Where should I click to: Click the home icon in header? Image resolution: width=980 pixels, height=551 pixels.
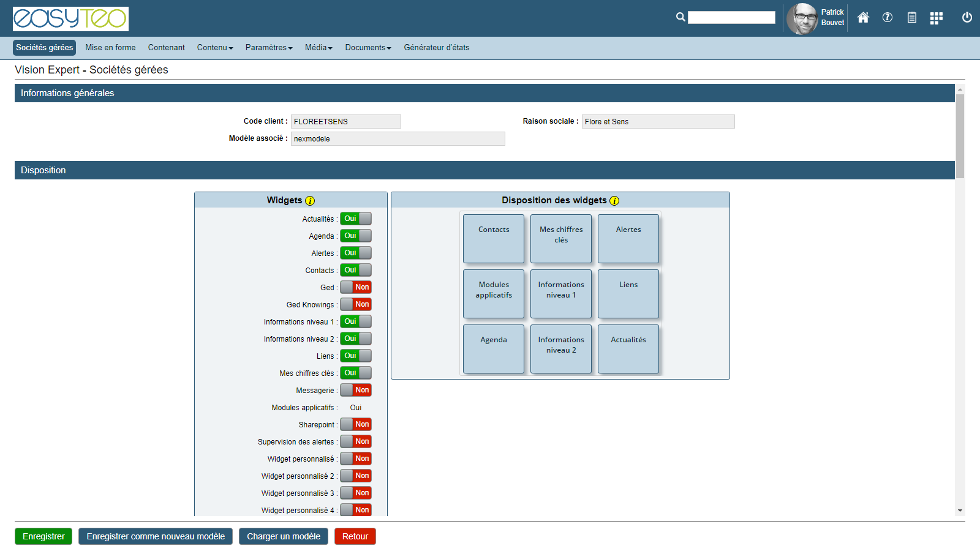(863, 18)
